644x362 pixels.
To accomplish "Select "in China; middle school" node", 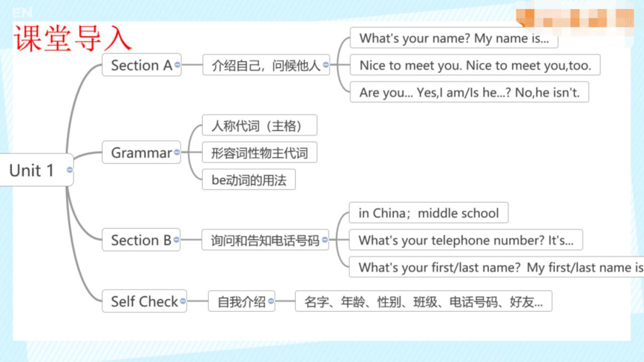I will click(x=428, y=212).
